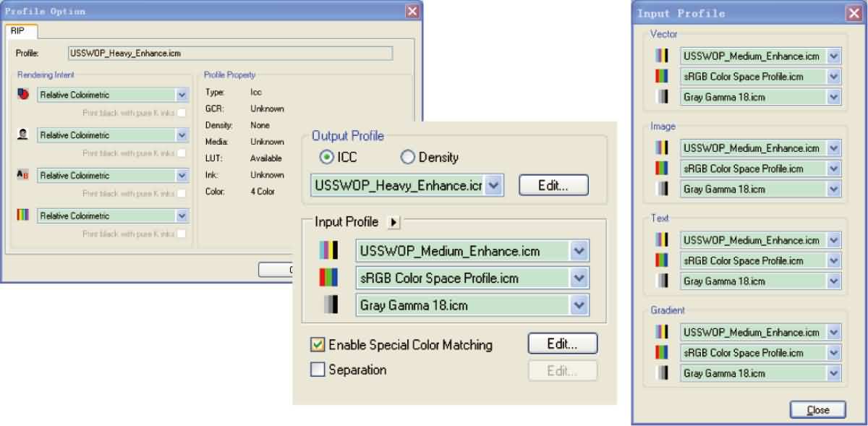Viewport: 868px width, 426px height.
Task: Open Gray Gamma 18.icm dropdown in Image group
Action: pyautogui.click(x=834, y=189)
